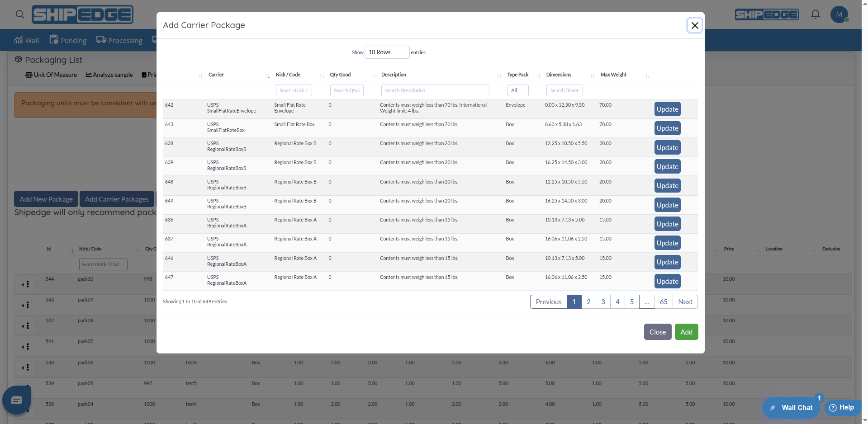The image size is (868, 424).
Task: Open notifications bell icon
Action: click(815, 14)
